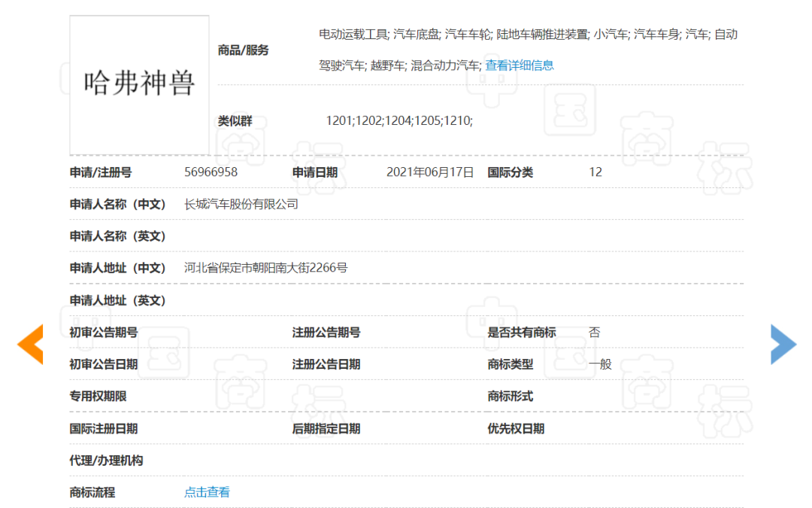Click the 注册公告日期 label

(326, 364)
